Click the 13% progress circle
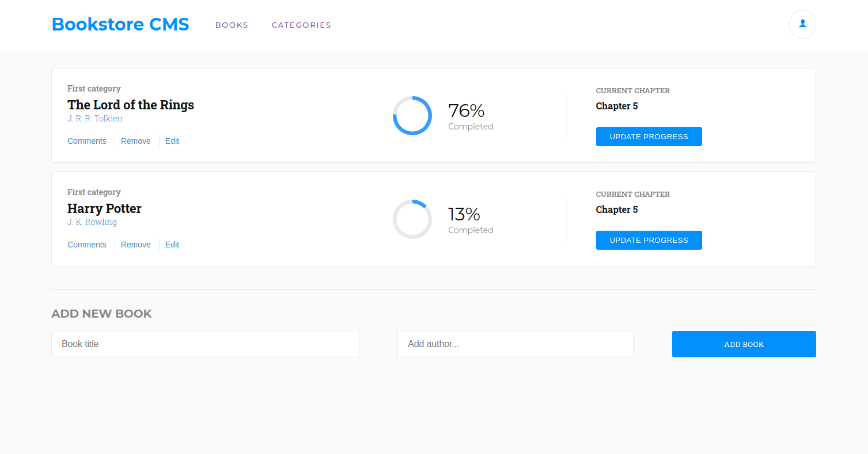 pyautogui.click(x=412, y=219)
